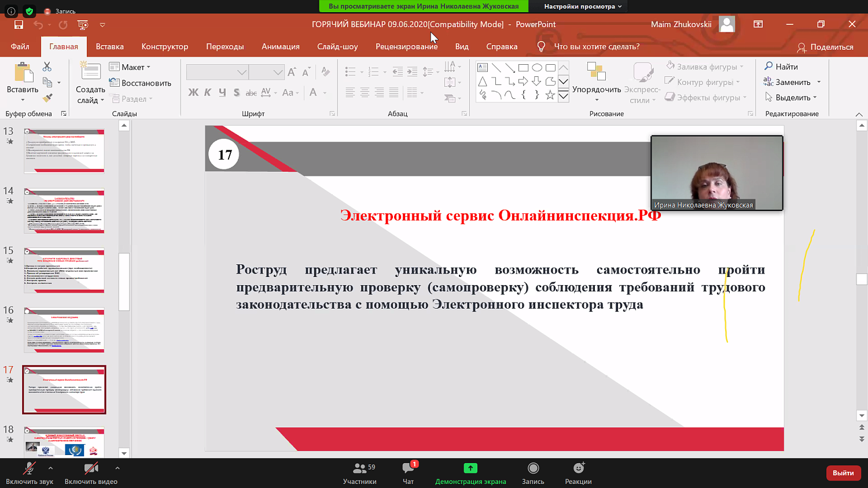Switch to the Переходы tab
Screen dimensions: 868x488
225,46
